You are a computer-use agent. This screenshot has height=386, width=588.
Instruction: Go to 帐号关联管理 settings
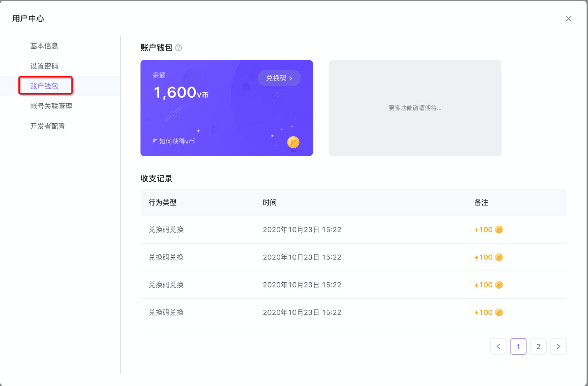coord(51,106)
